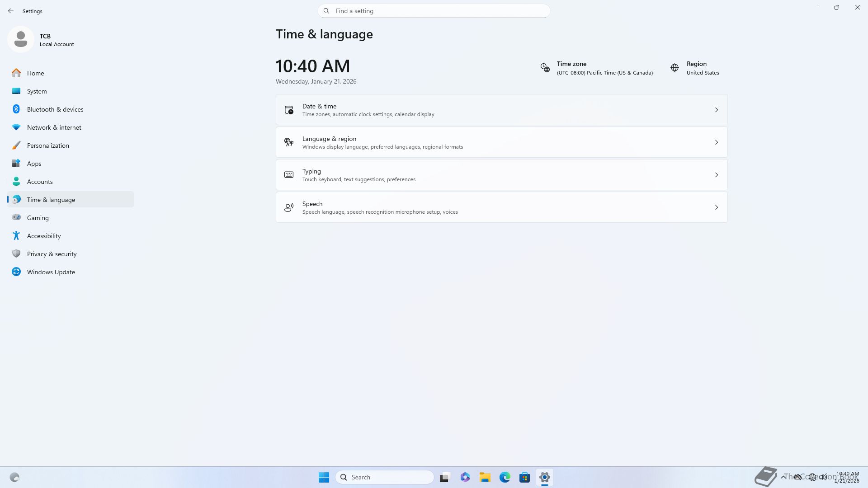This screenshot has height=488, width=868.
Task: Click the Gaming controller icon
Action: (x=16, y=218)
